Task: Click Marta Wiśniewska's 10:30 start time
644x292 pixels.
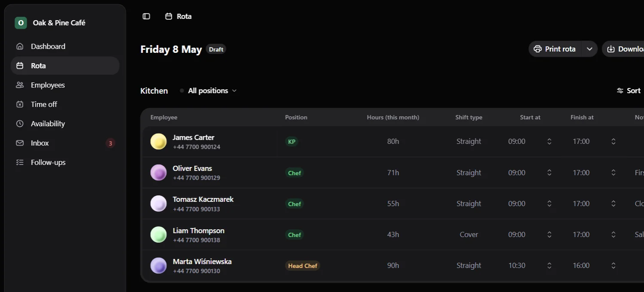Action: click(517, 265)
